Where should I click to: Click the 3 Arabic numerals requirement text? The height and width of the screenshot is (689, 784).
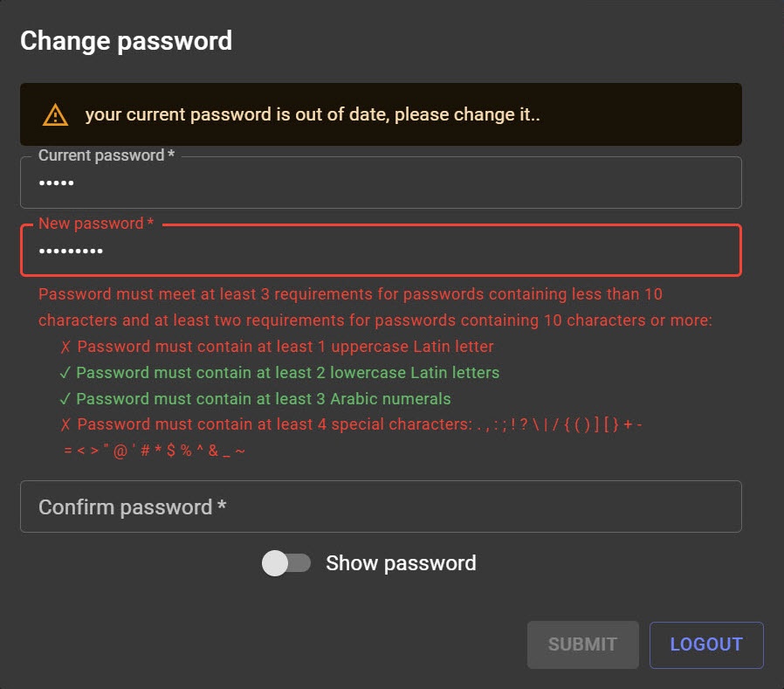pos(264,399)
